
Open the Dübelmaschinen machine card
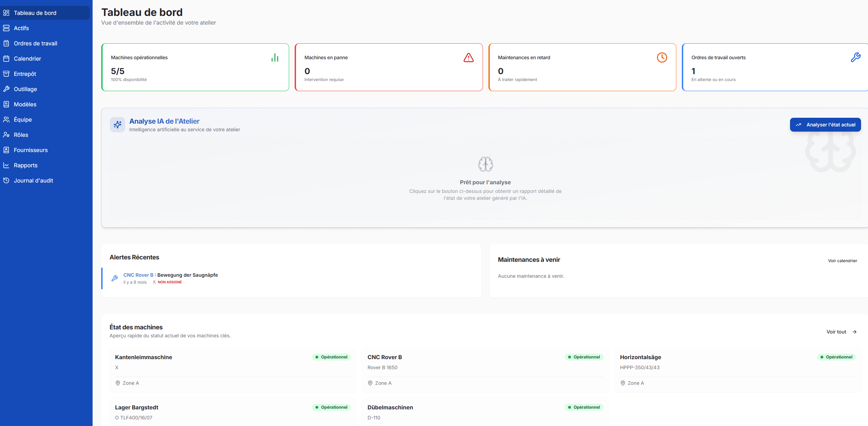click(x=485, y=412)
